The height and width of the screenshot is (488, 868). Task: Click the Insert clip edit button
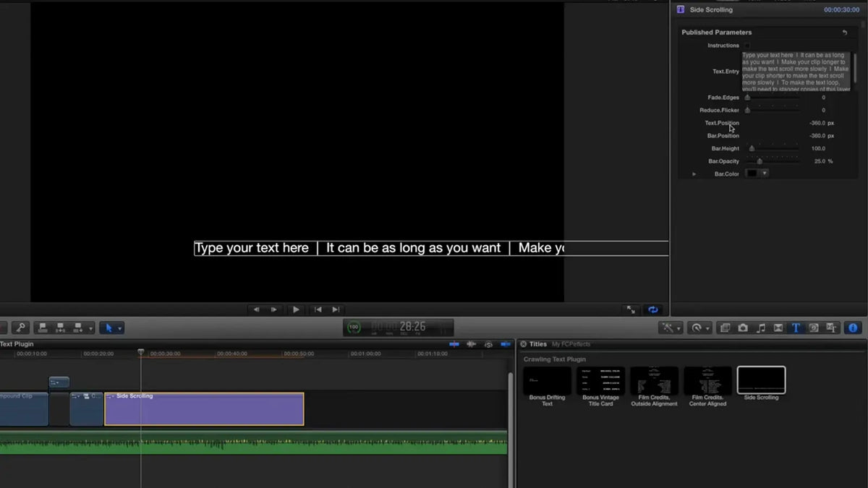pos(60,328)
